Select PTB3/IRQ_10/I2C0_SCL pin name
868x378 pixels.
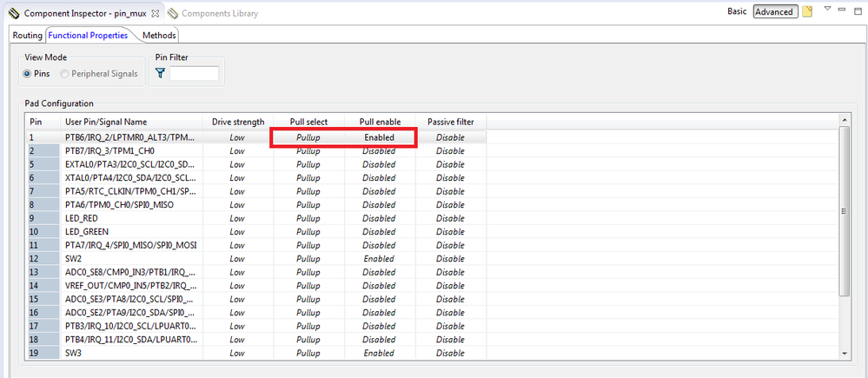click(130, 325)
